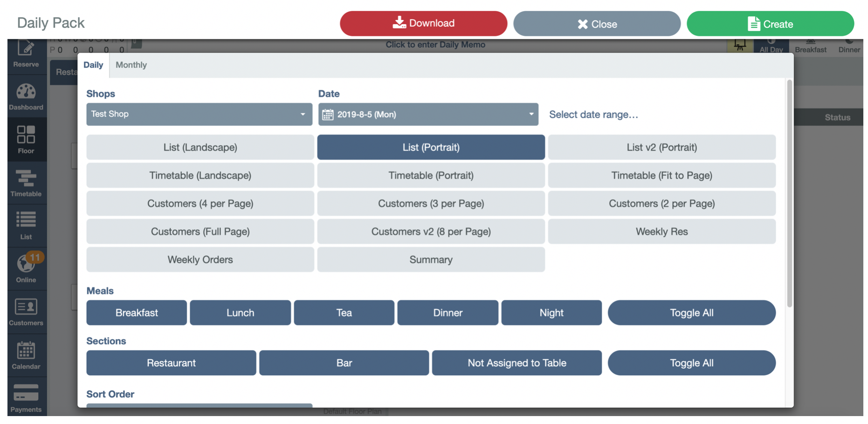Toggle the Dinner meal filter
Viewport: 868px width, 424px height.
pyautogui.click(x=448, y=313)
